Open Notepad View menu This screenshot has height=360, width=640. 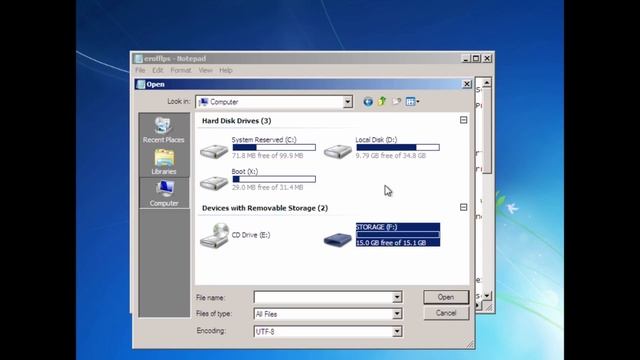tap(205, 70)
